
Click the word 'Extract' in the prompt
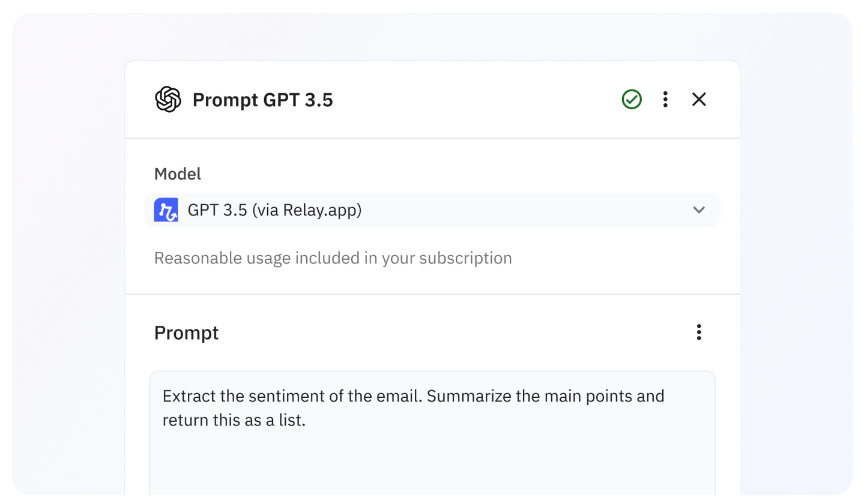coord(184,397)
